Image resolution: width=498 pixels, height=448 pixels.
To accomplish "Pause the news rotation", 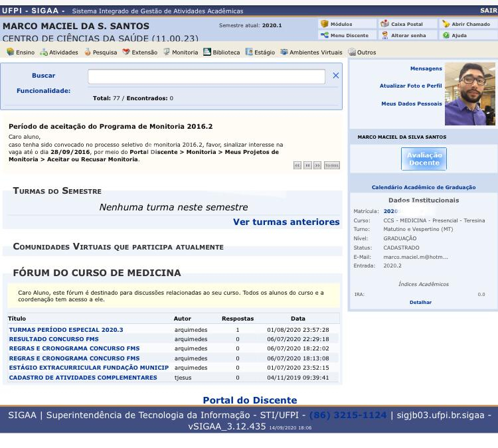I will 307,165.
